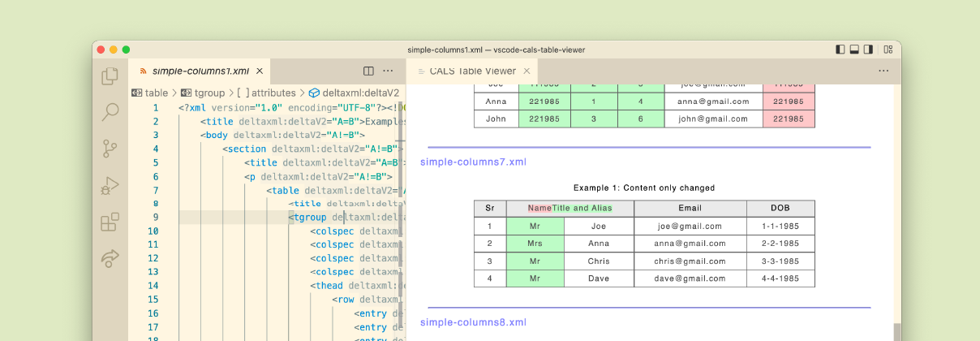
Task: Toggle the primary sidebar visibility
Action: [840, 50]
